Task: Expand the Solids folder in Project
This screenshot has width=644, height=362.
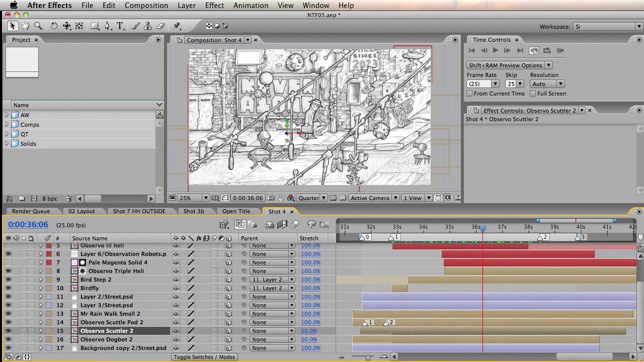Action: (7, 144)
